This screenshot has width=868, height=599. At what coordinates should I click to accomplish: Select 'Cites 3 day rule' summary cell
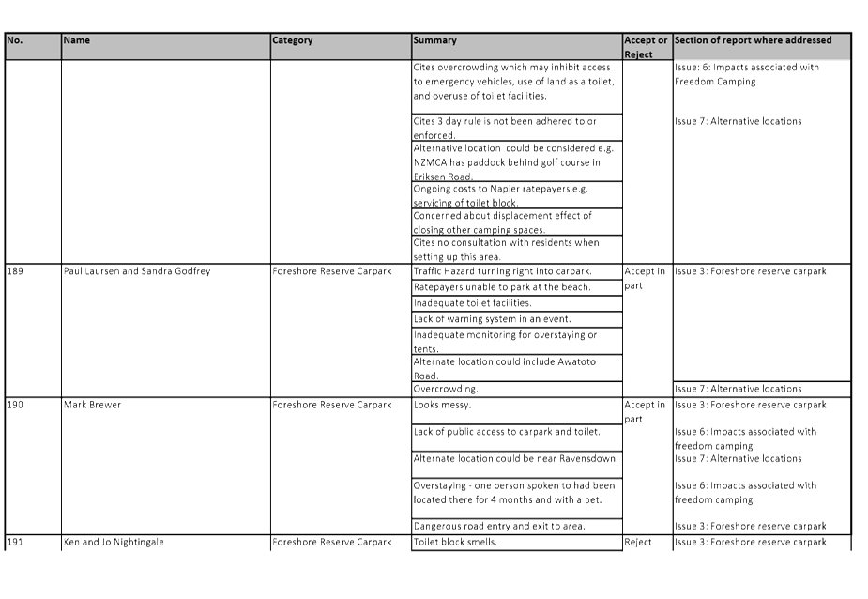click(x=517, y=128)
